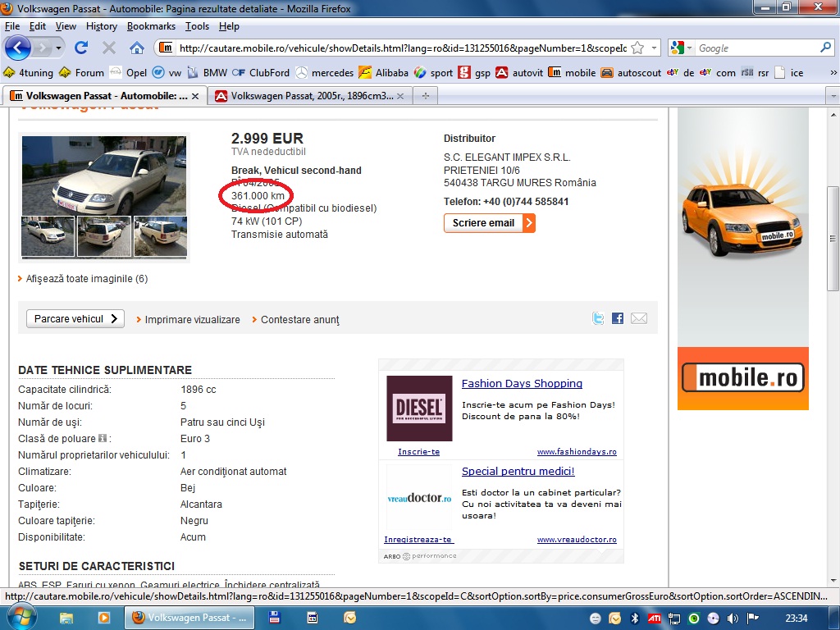The width and height of the screenshot is (840, 630).
Task: Send listing by email envelope icon
Action: (639, 318)
